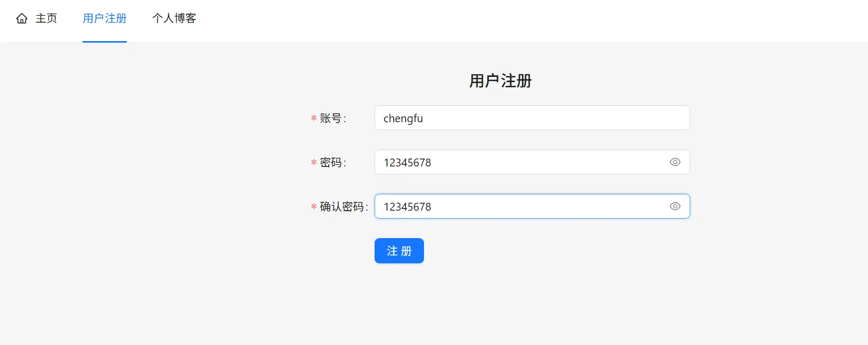Viewport: 868px width, 345px height.
Task: Click the 用户注册 page heading
Action: point(500,81)
